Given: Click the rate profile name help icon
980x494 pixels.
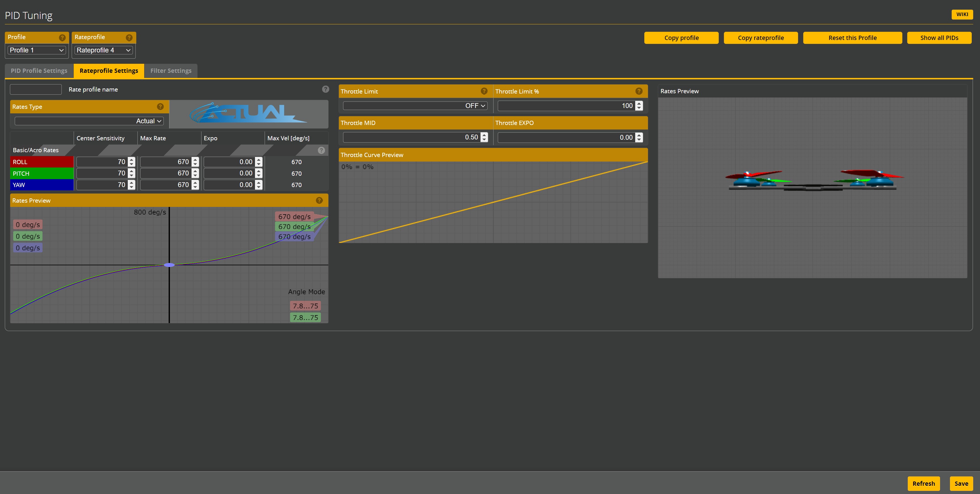Looking at the screenshot, I should coord(326,89).
